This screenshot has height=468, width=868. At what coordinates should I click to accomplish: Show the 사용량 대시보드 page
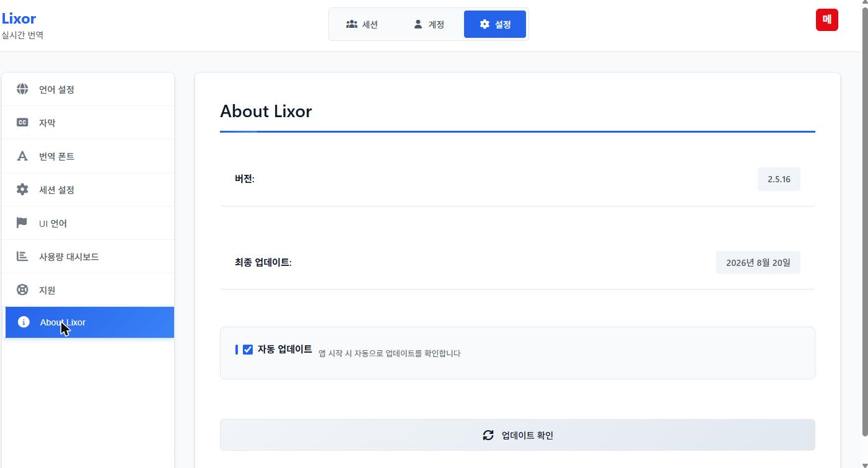pos(88,257)
